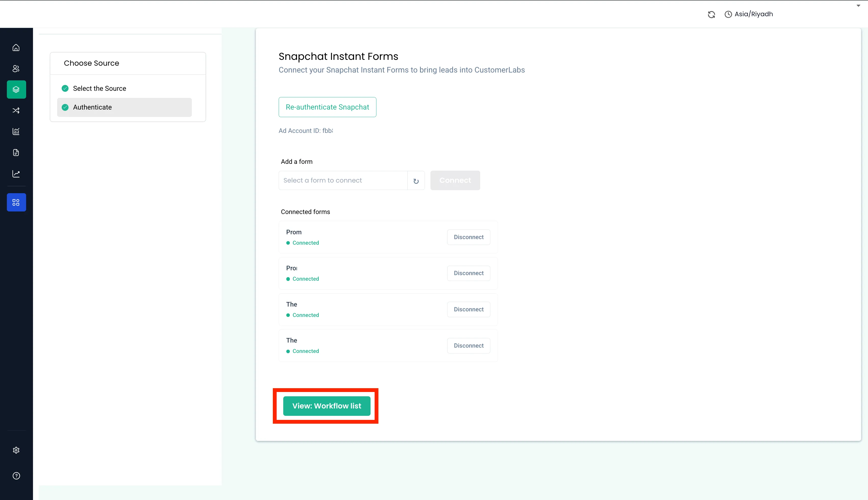Click the Snapchat Instant Forms title

coord(338,56)
